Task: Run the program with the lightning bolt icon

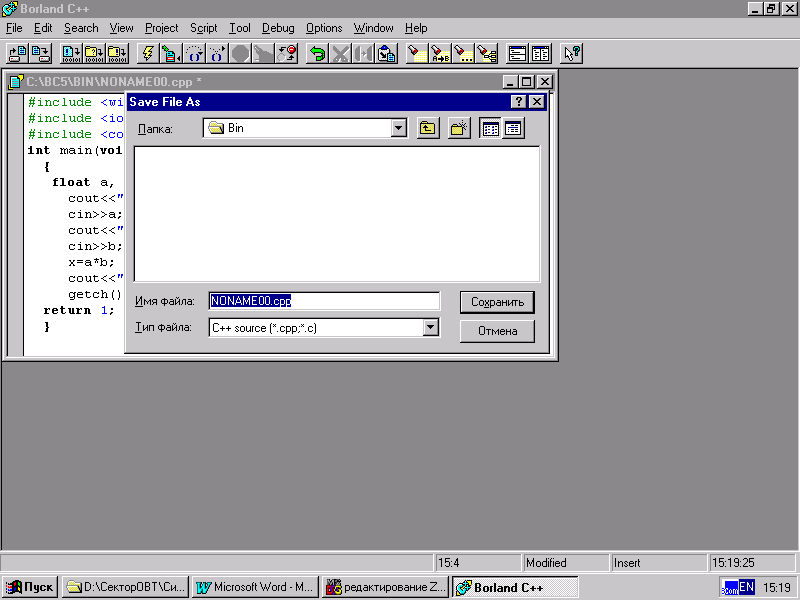Action: [x=148, y=54]
